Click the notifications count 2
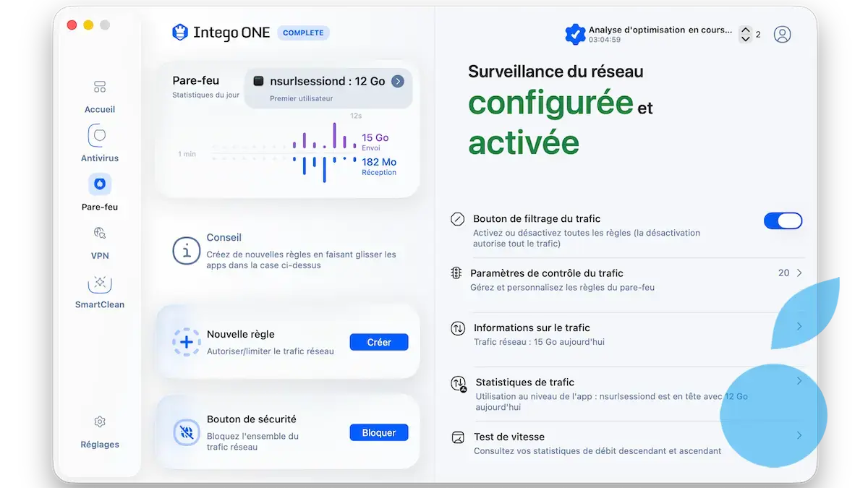 (x=758, y=34)
